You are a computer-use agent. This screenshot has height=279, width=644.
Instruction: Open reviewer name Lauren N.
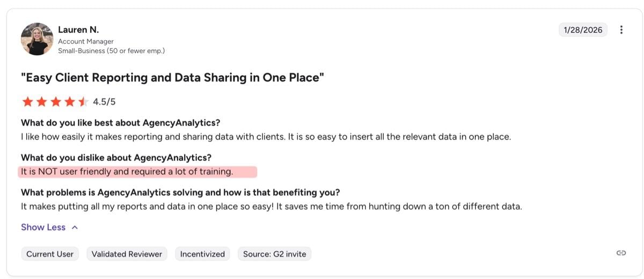(x=78, y=30)
